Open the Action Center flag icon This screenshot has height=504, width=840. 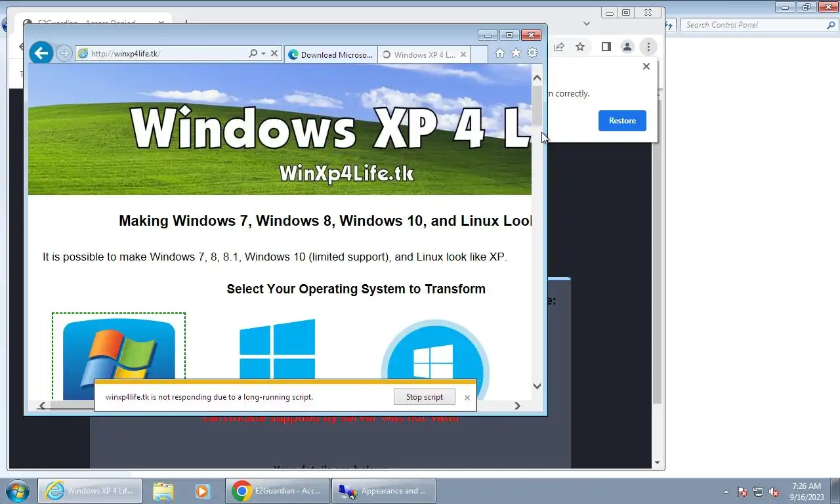click(x=742, y=492)
